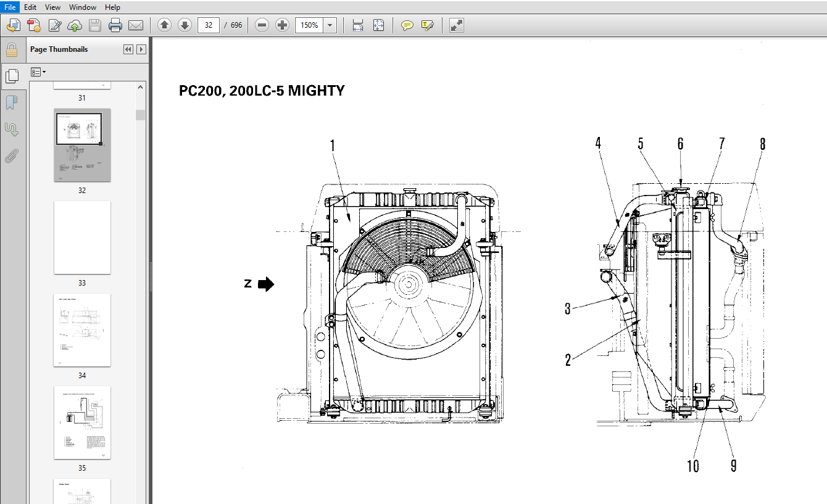Click the diagram callout number 10
Screen dimensions: 827x504
tap(693, 466)
